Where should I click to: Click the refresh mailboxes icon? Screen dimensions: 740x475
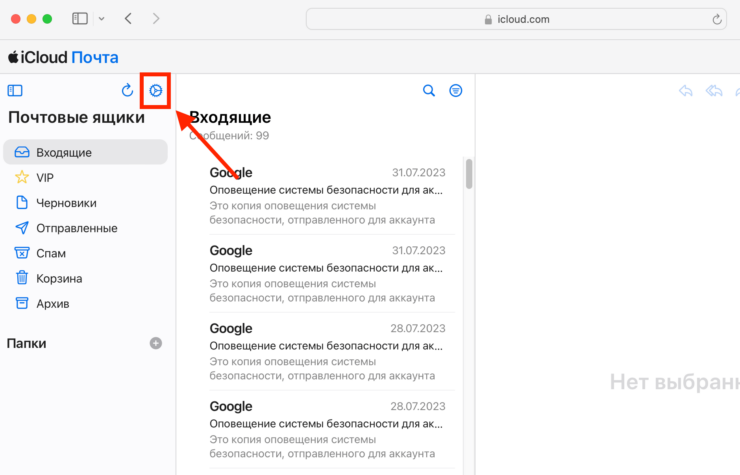coord(127,91)
